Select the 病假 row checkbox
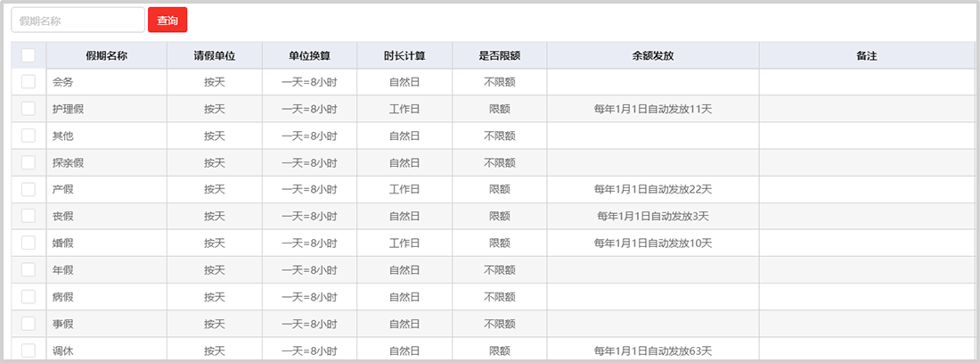 [x=29, y=296]
